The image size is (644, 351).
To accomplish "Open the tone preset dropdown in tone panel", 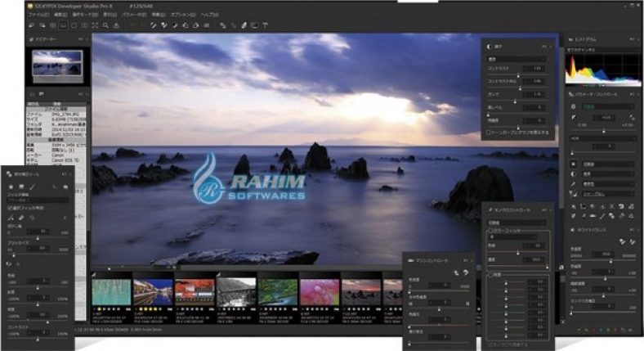I will 515,59.
